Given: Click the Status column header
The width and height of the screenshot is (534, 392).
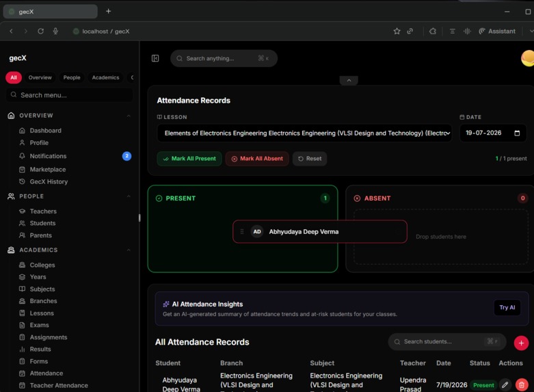Looking at the screenshot, I should (479, 363).
